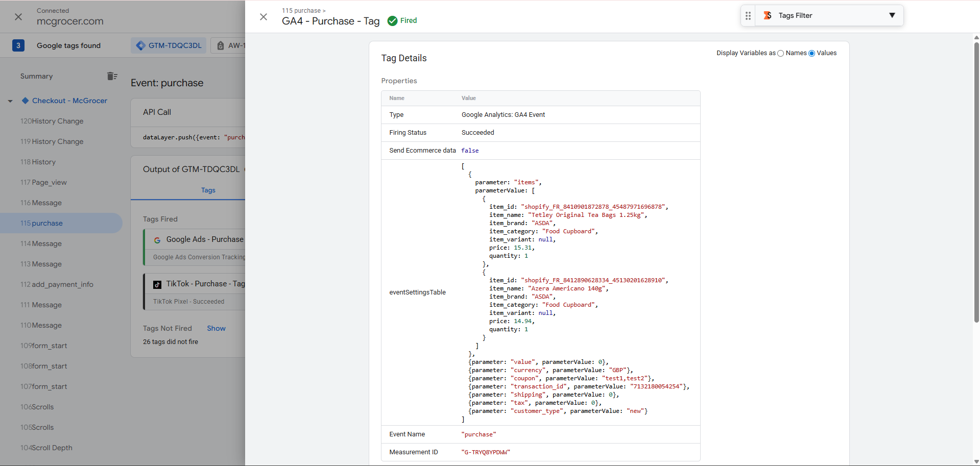Open the Tags Filter dropdown arrow
This screenshot has height=466, width=980.
click(x=892, y=15)
